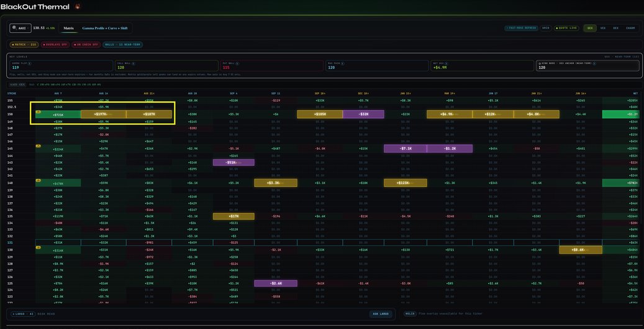Click the Dec 18 expiry column header

pos(363,93)
